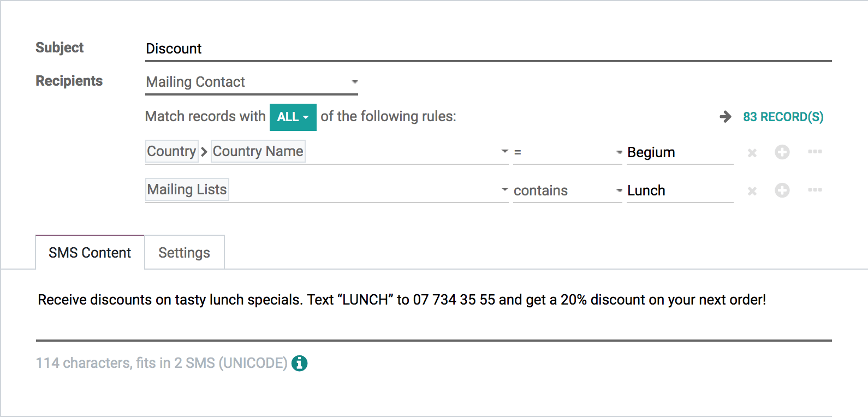Image resolution: width=868 pixels, height=417 pixels.
Task: Switch to the Settings tab
Action: point(184,252)
